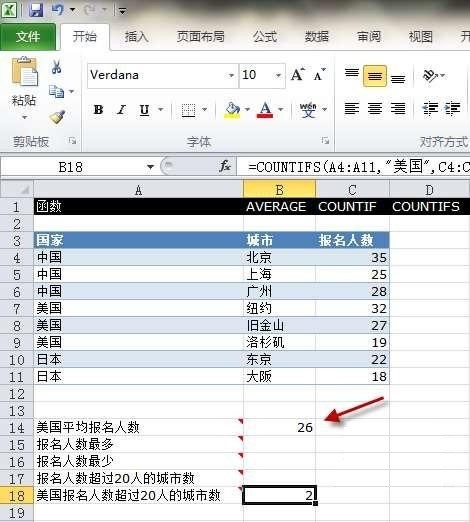
Task: Apply cell borders icon
Action: click(188, 110)
